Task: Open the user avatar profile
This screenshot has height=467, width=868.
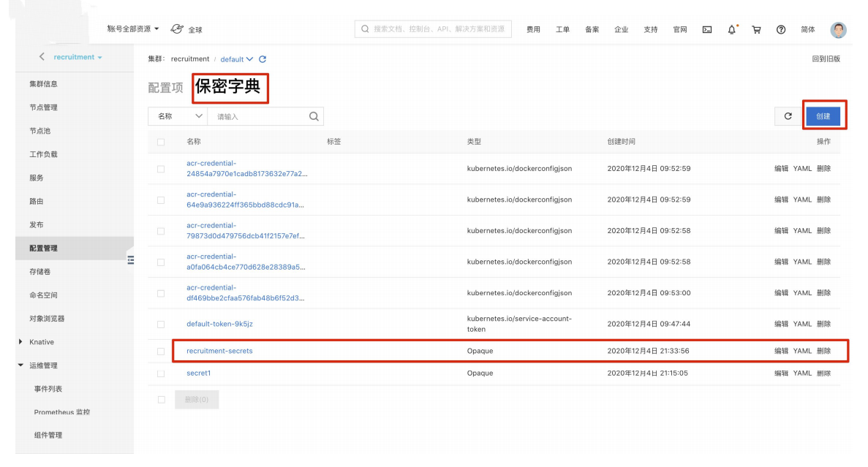Action: click(838, 30)
